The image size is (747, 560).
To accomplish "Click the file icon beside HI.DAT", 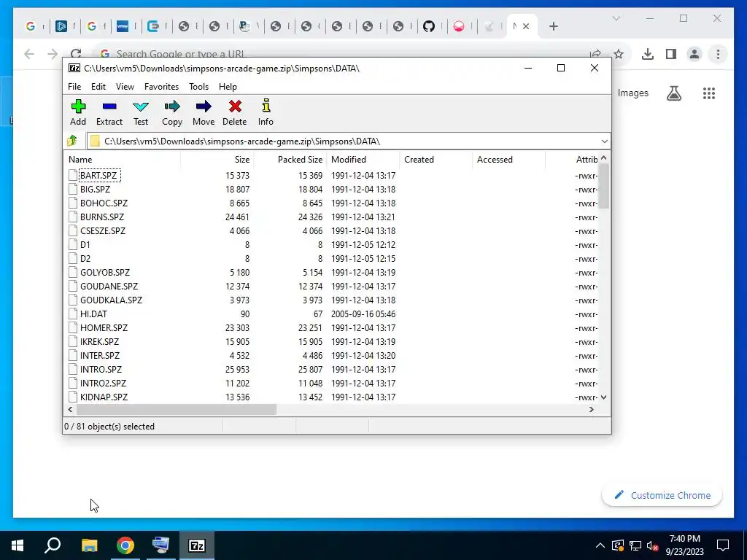I will [72, 314].
